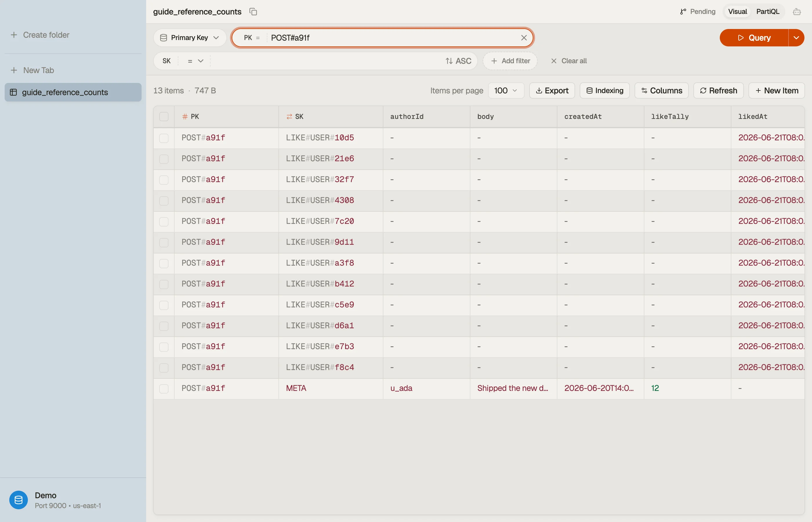Viewport: 812px width, 522px height.
Task: Check the row LIKE#USER#b412
Action: click(x=164, y=284)
